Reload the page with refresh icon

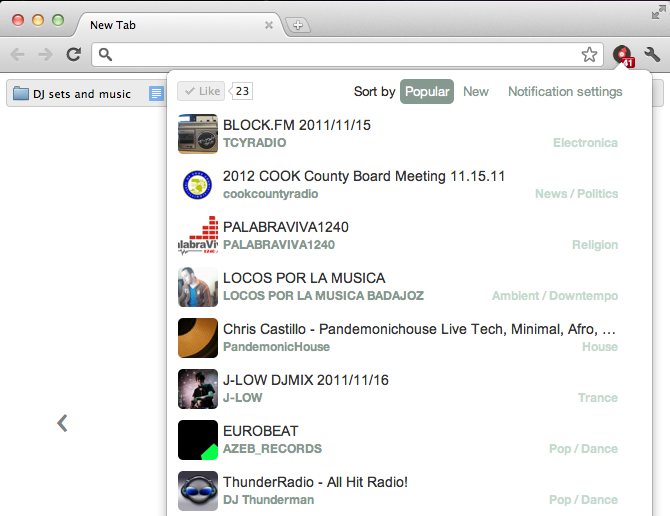73,55
